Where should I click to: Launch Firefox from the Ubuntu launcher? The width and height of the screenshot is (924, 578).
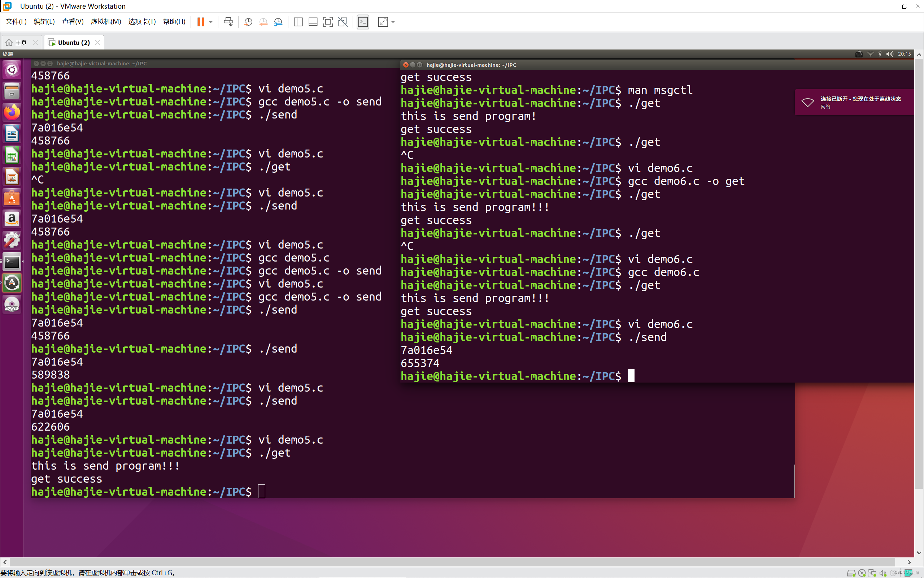(x=12, y=113)
